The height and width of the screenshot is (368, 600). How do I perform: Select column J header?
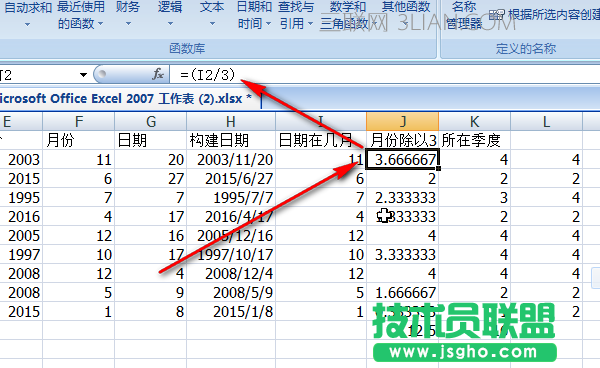[x=403, y=122]
